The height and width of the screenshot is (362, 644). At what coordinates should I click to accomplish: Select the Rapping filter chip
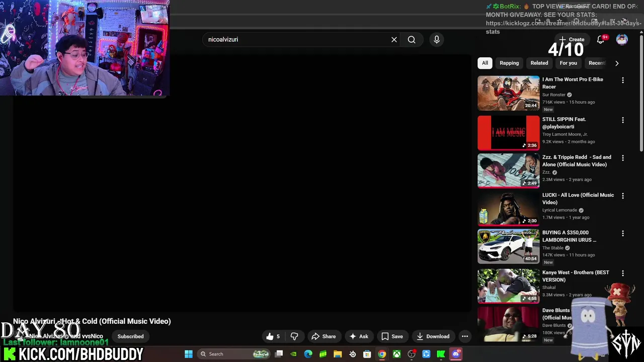tap(509, 63)
